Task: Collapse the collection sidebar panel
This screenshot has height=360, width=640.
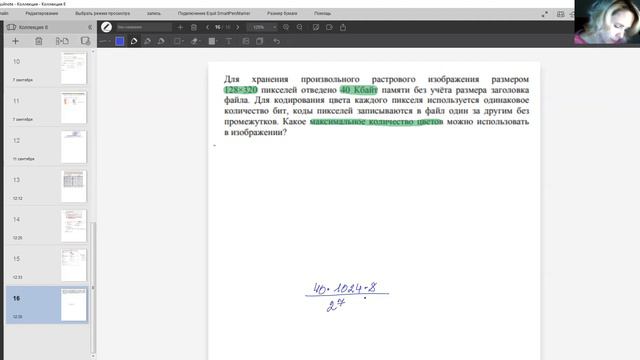Action: [90, 27]
